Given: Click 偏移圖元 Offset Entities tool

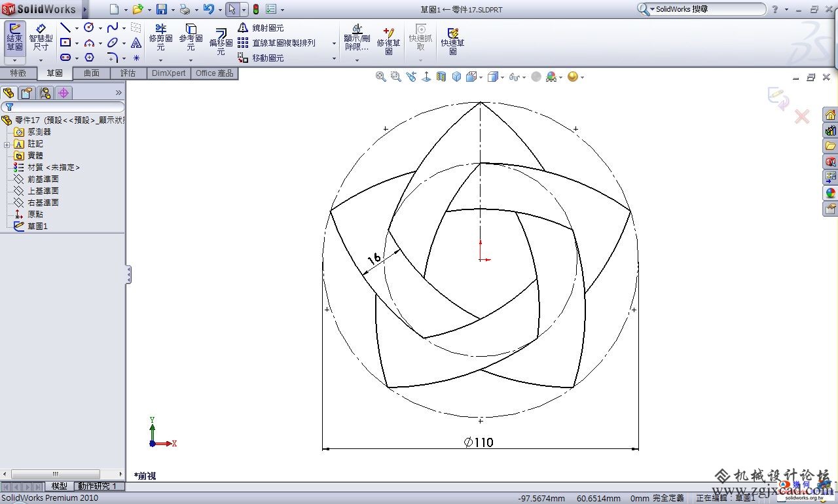Looking at the screenshot, I should pyautogui.click(x=221, y=41).
